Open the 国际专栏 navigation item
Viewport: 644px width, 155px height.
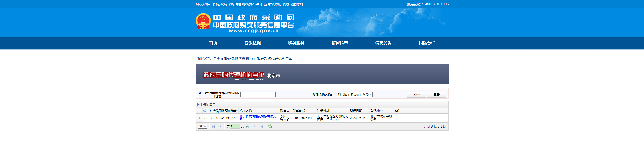[x=427, y=43]
